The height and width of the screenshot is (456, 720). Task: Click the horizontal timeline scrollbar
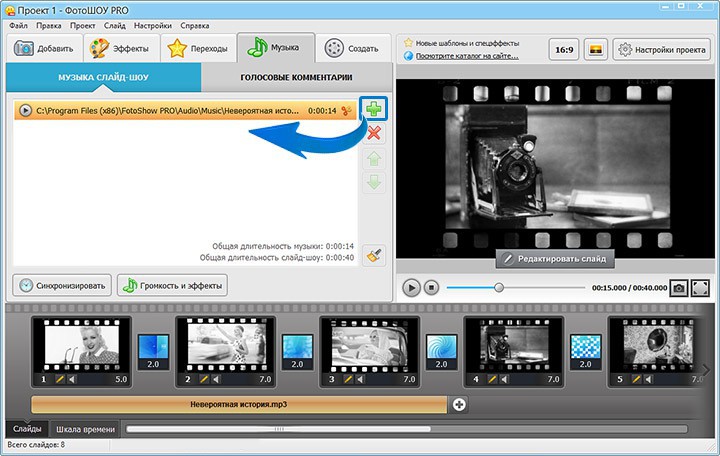pos(279,429)
